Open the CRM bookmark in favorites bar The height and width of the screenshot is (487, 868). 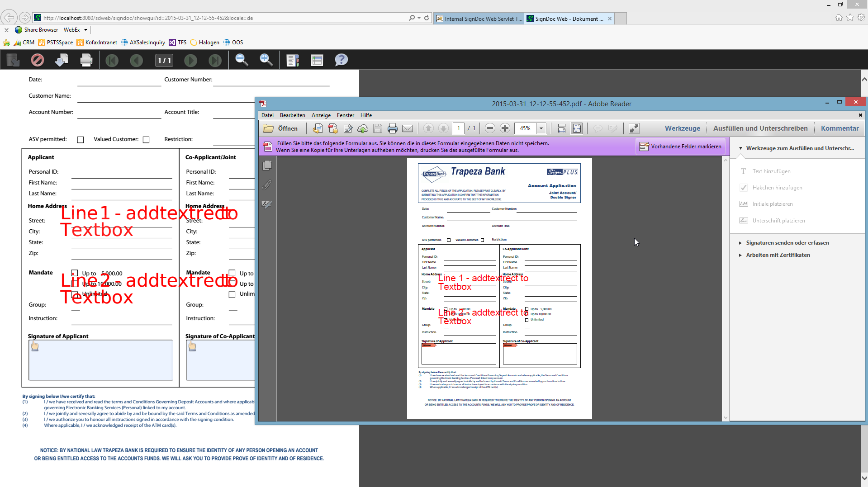24,43
